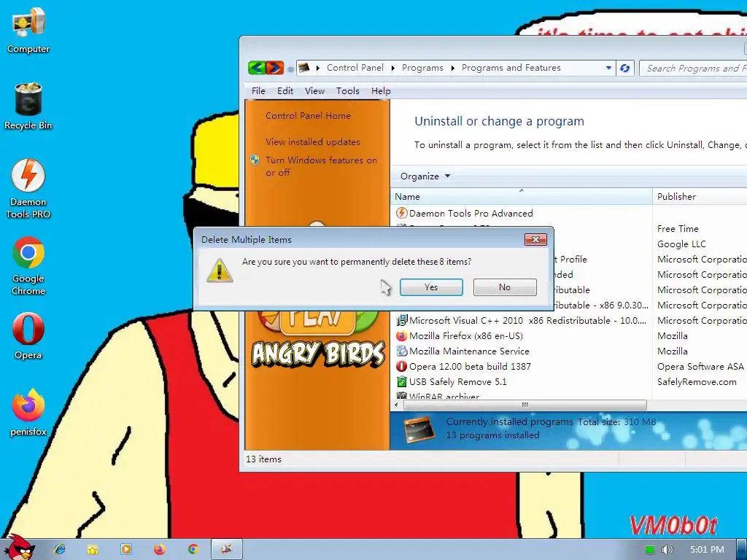Open the Edit menu
The height and width of the screenshot is (560, 747).
click(x=285, y=91)
